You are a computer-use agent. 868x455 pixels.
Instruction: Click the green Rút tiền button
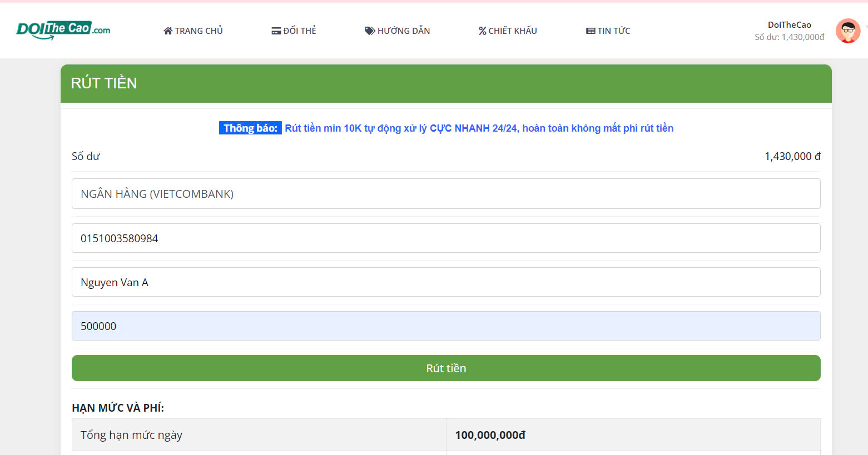click(x=446, y=368)
